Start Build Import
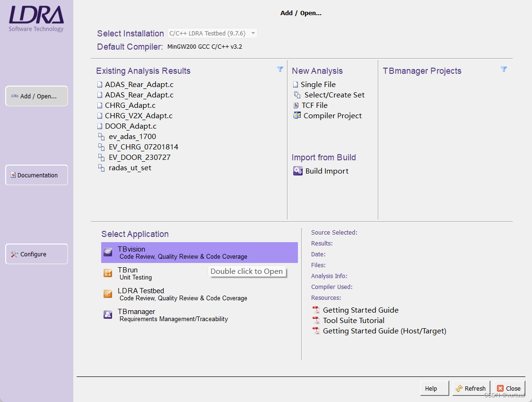 click(327, 171)
